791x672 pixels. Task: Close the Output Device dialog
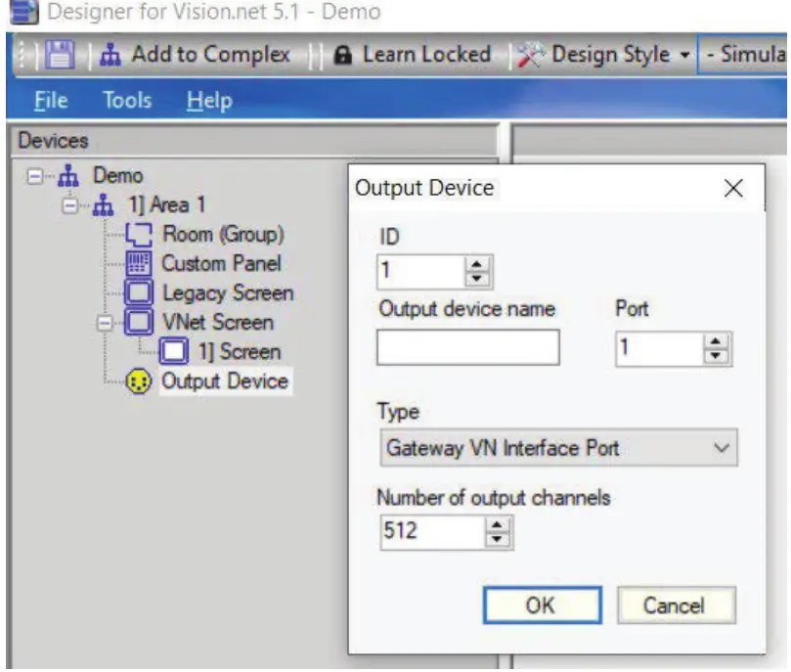coord(733,188)
